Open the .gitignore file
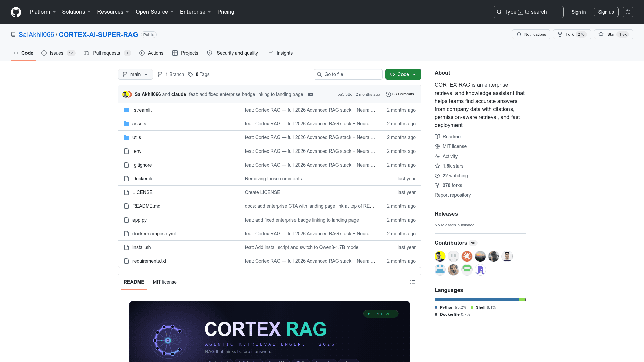The image size is (644, 362). coord(142,165)
